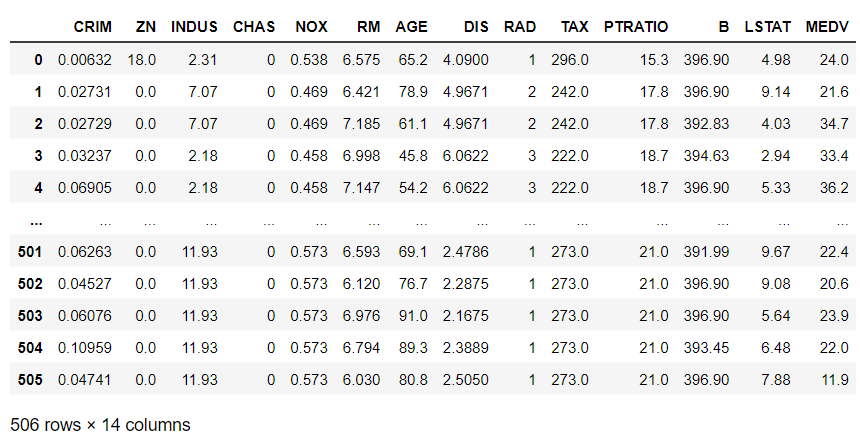Screen dimensions: 860x445
Task: Click the ellipsis row index cell
Action: point(37,223)
